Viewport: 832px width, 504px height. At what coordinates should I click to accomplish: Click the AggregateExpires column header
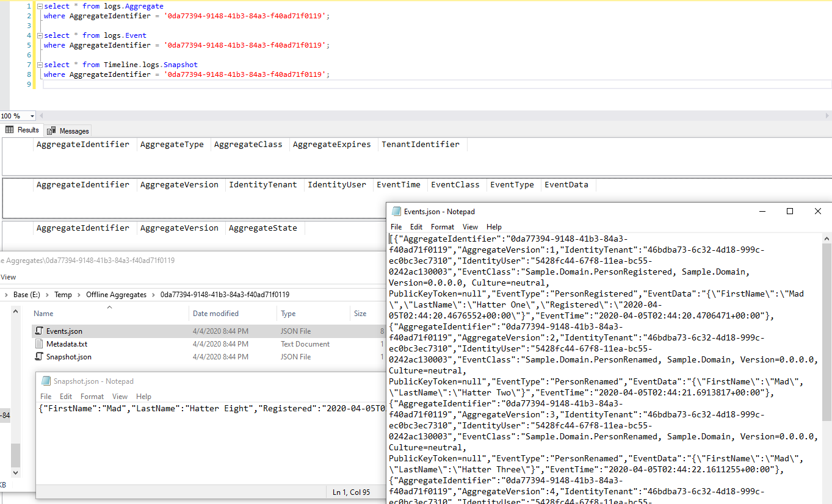(332, 145)
